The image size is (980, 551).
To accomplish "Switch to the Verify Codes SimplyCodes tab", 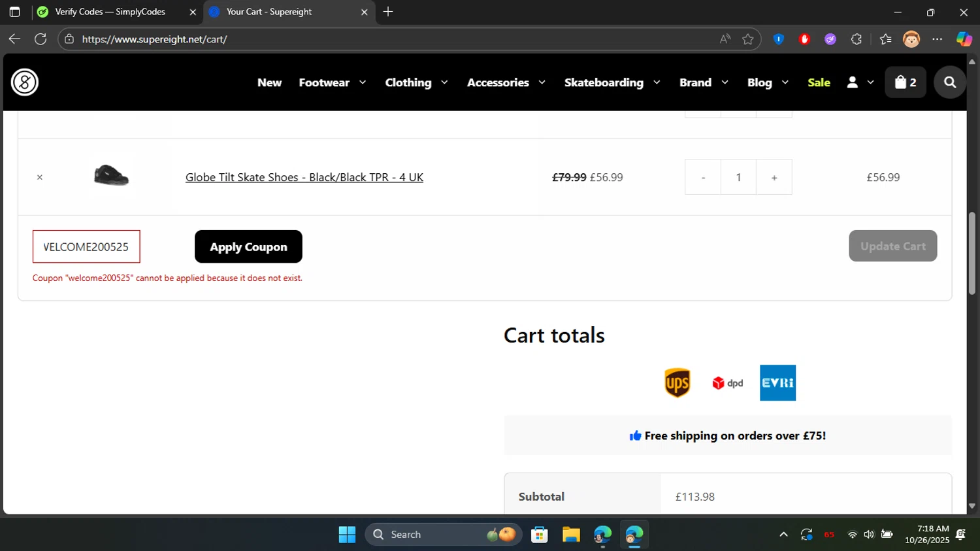I will coord(118,12).
